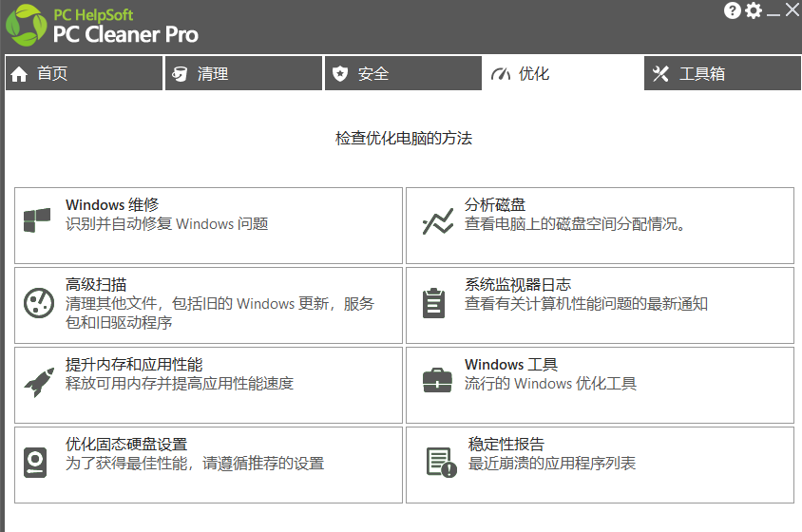Click the PC HelpSoft leaf logo
The image size is (802, 532).
[x=26, y=25]
